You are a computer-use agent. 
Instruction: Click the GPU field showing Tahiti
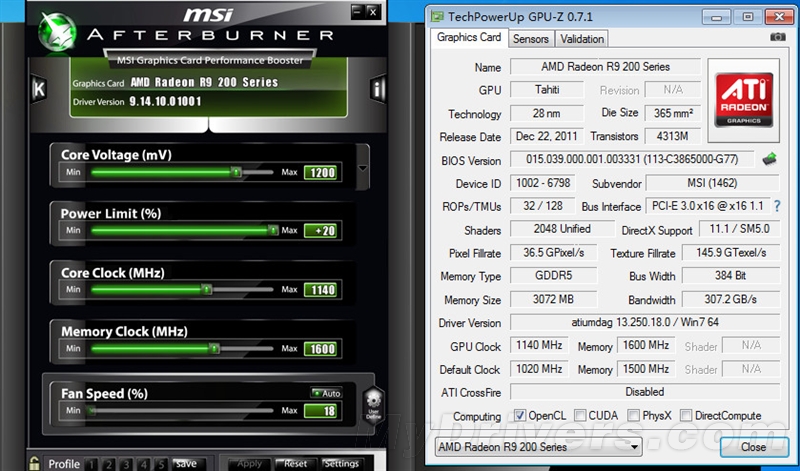point(547,89)
